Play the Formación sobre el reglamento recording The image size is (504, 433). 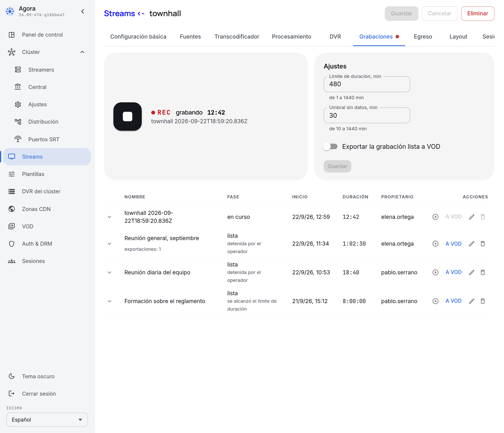coord(435,301)
